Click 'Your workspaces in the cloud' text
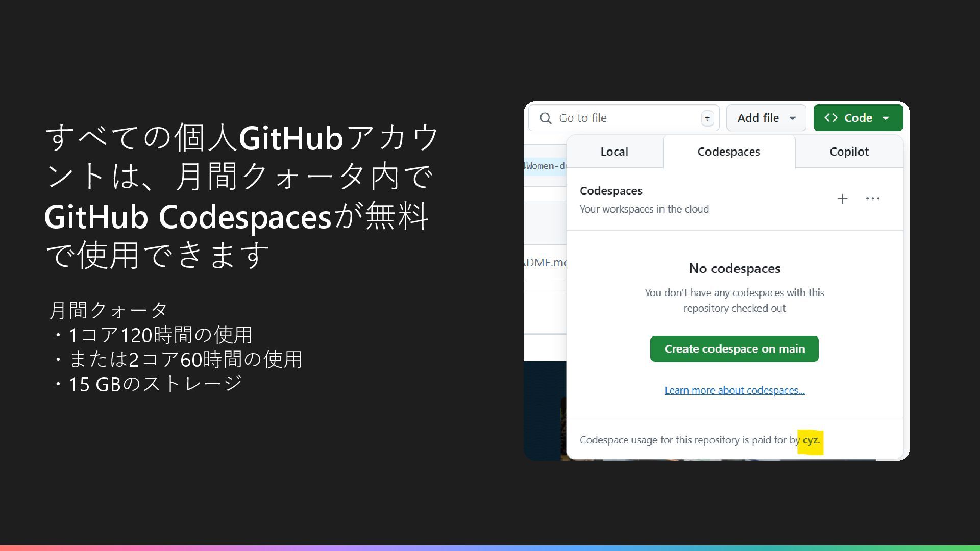 tap(644, 209)
